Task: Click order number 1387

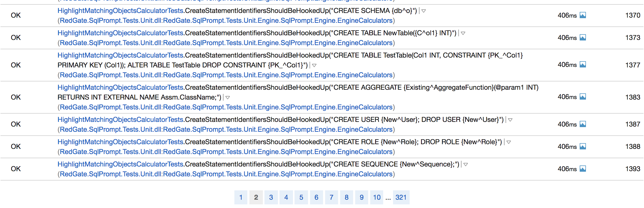Action: click(633, 124)
